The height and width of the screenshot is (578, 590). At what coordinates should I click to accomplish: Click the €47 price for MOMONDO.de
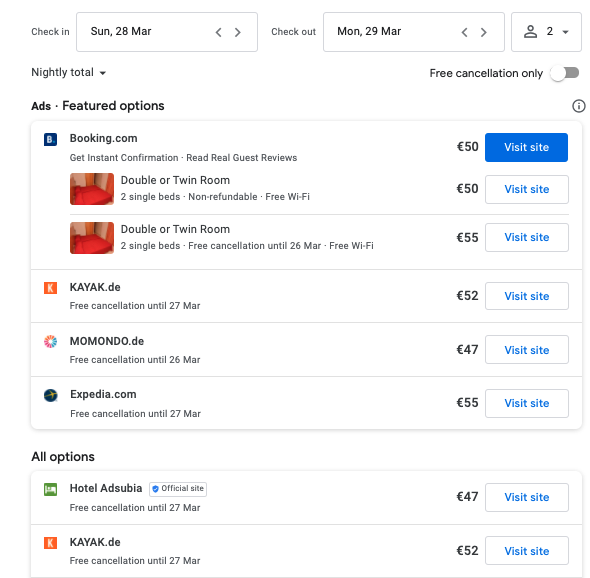pyautogui.click(x=467, y=350)
